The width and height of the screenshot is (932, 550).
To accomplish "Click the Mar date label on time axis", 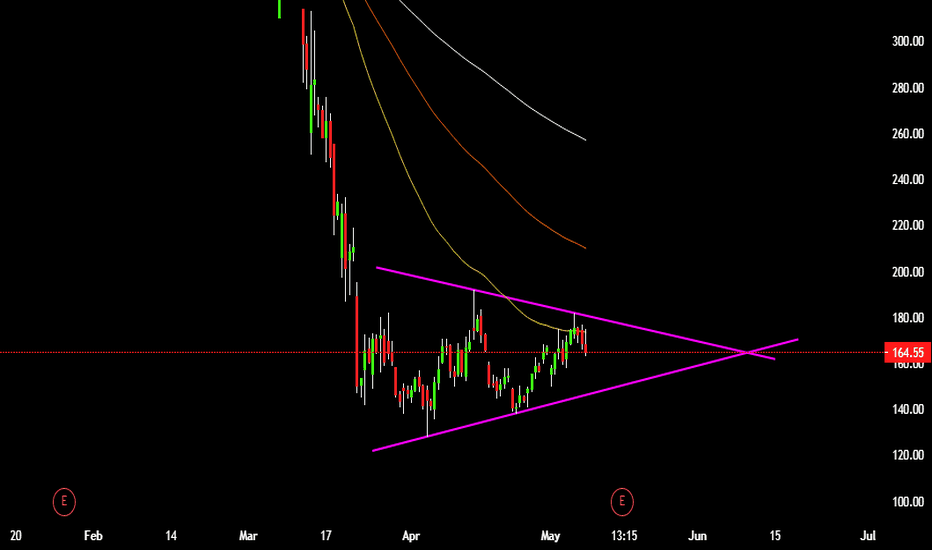I will click(248, 536).
